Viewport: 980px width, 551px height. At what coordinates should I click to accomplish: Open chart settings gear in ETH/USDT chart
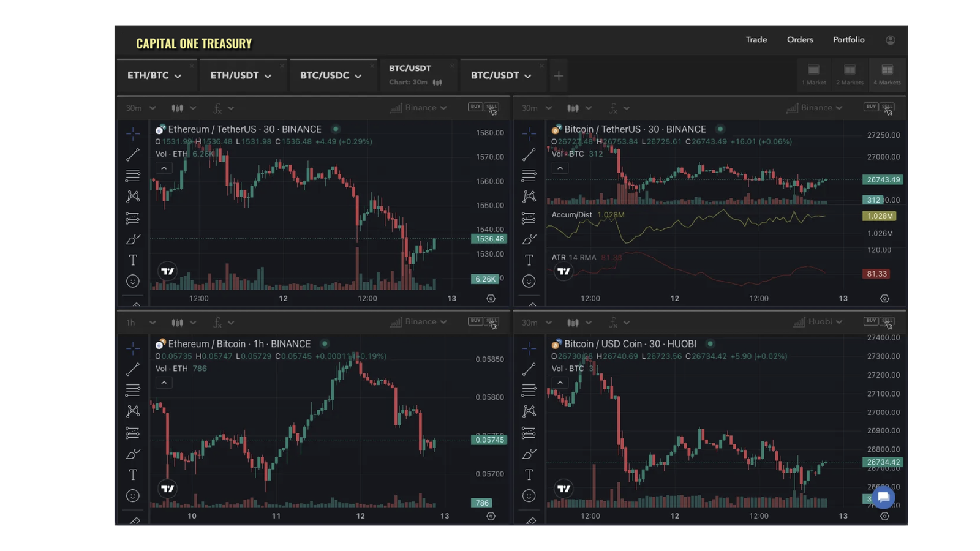(491, 299)
